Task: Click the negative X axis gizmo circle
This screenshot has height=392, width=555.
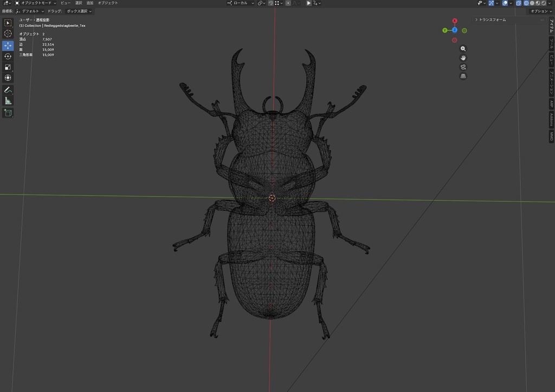Action: 455,40
